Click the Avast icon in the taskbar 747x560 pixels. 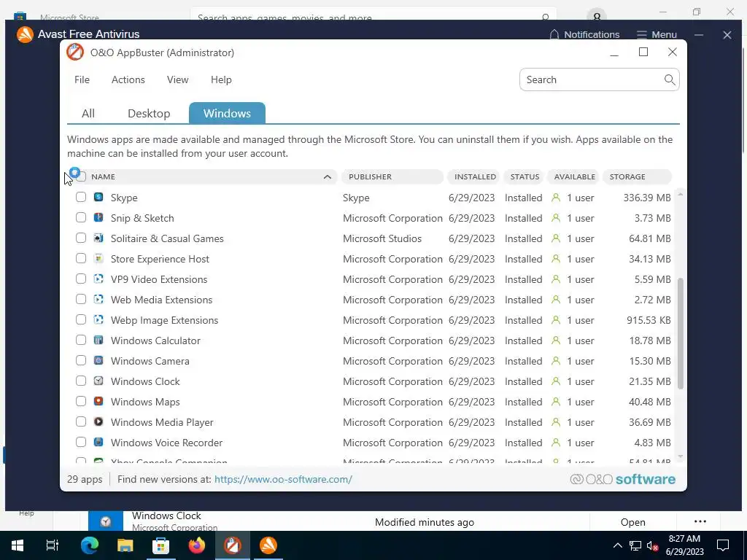pyautogui.click(x=268, y=545)
